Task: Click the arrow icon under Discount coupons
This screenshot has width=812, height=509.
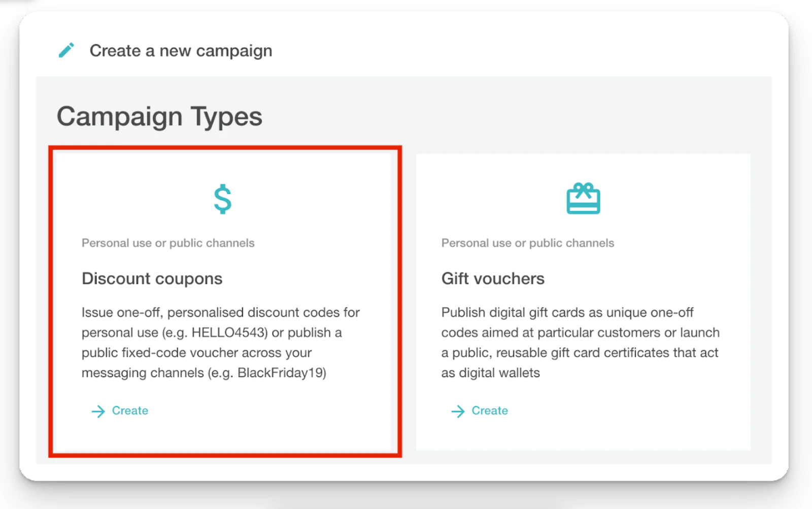Action: pyautogui.click(x=98, y=411)
